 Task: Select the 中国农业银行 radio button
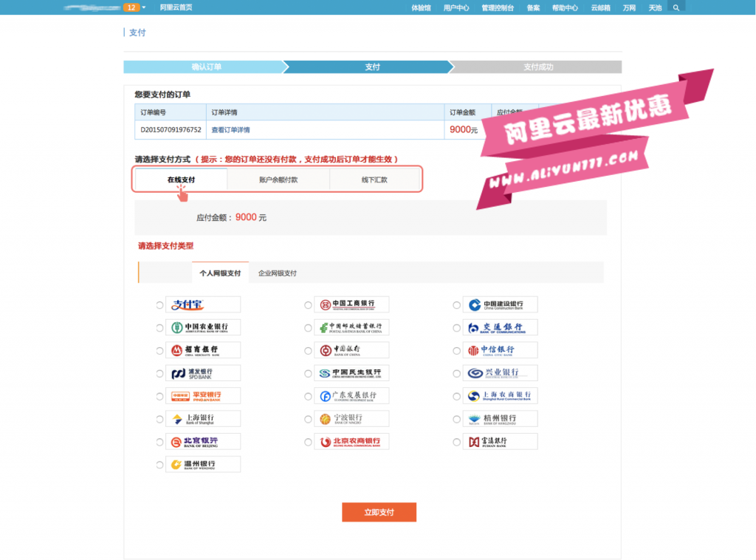(x=159, y=328)
